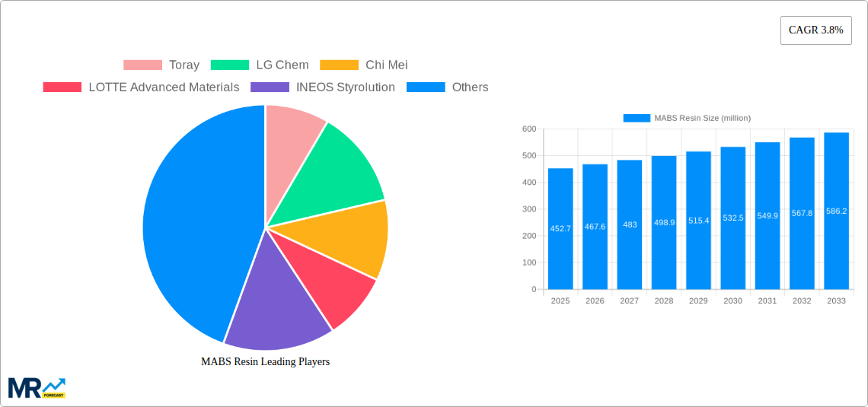
Task: Click the 2029 bar showing 515.4
Action: (699, 220)
